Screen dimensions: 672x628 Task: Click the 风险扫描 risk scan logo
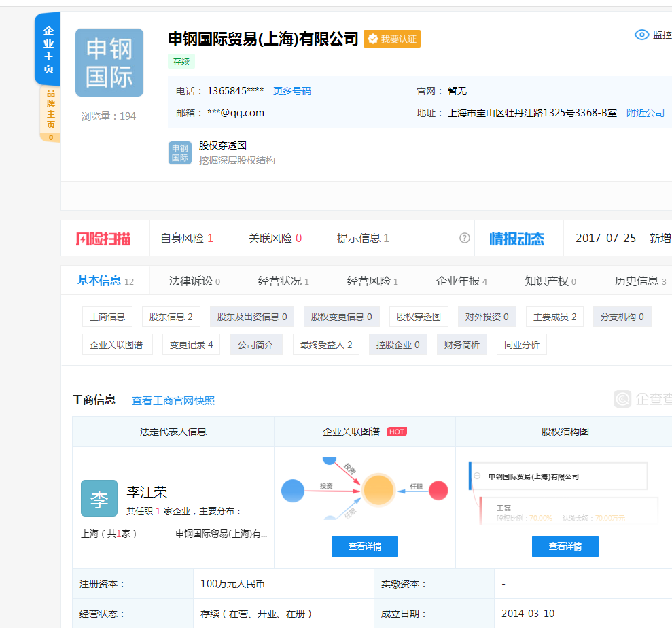pyautogui.click(x=103, y=239)
